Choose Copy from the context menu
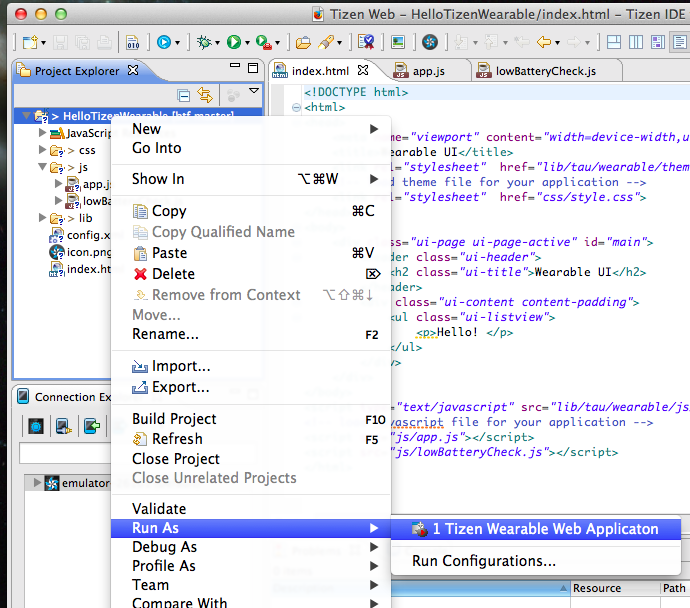 (251, 211)
